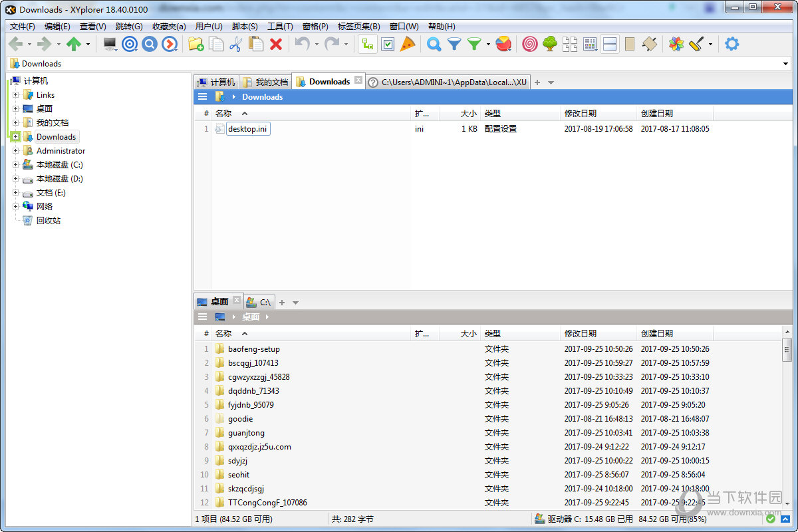
Task: Open the 收藏夹(a) menu
Action: pos(169,27)
